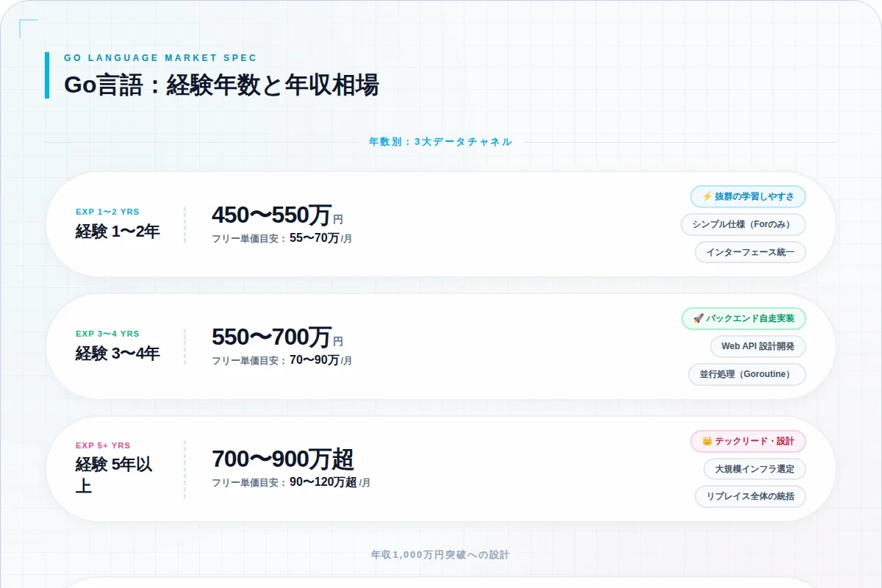Click the GO LANGUAGE MARKET SPEC label
The image size is (882, 588).
click(161, 58)
